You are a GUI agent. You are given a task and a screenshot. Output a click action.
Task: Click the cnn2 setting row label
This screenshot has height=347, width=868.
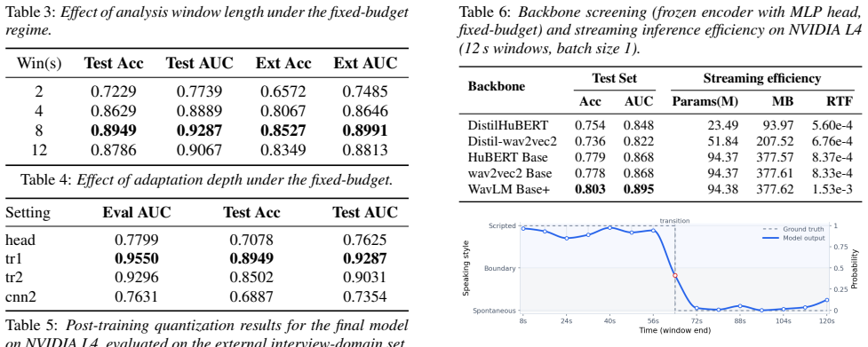click(x=20, y=296)
